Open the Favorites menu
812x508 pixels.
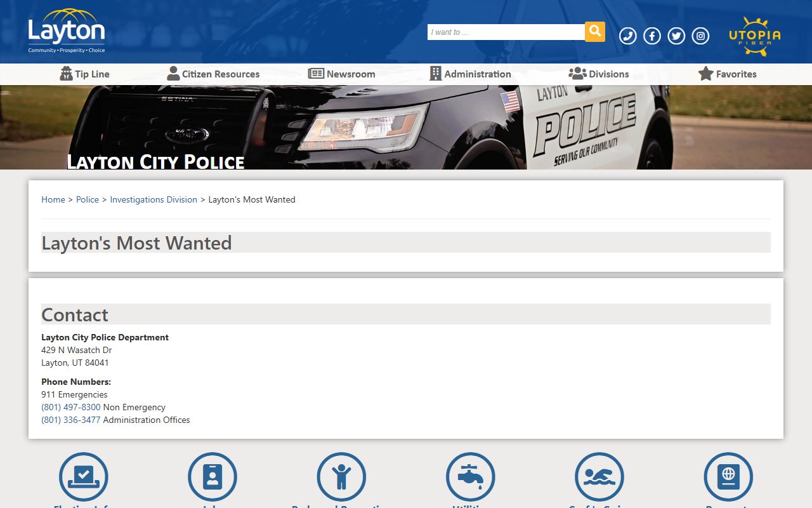click(727, 74)
